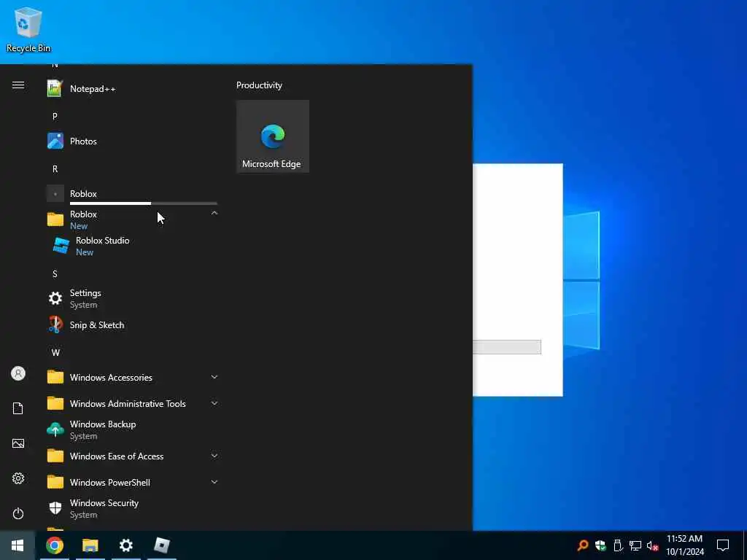Open the Pictures shortcut in Start sidebar
Image resolution: width=747 pixels, height=560 pixels.
pyautogui.click(x=18, y=443)
